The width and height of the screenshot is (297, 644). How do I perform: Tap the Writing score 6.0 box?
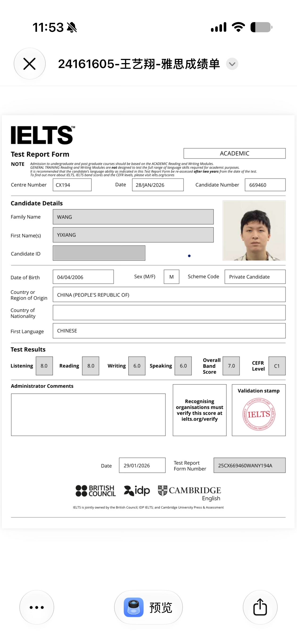coord(137,366)
